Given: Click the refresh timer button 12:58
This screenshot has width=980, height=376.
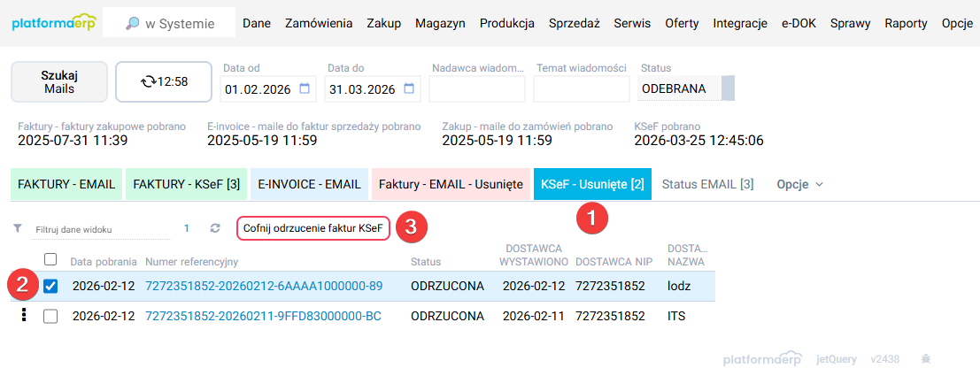Looking at the screenshot, I should pos(164,81).
